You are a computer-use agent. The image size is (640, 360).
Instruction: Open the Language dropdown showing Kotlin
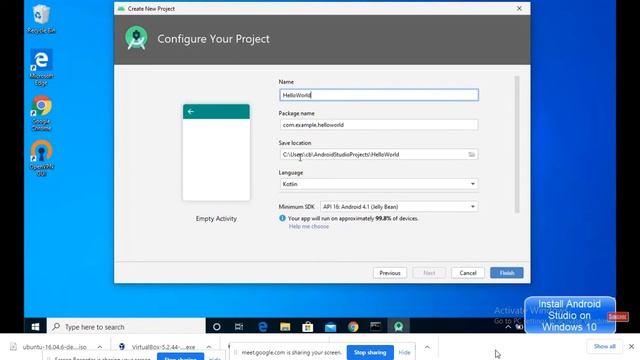point(379,184)
